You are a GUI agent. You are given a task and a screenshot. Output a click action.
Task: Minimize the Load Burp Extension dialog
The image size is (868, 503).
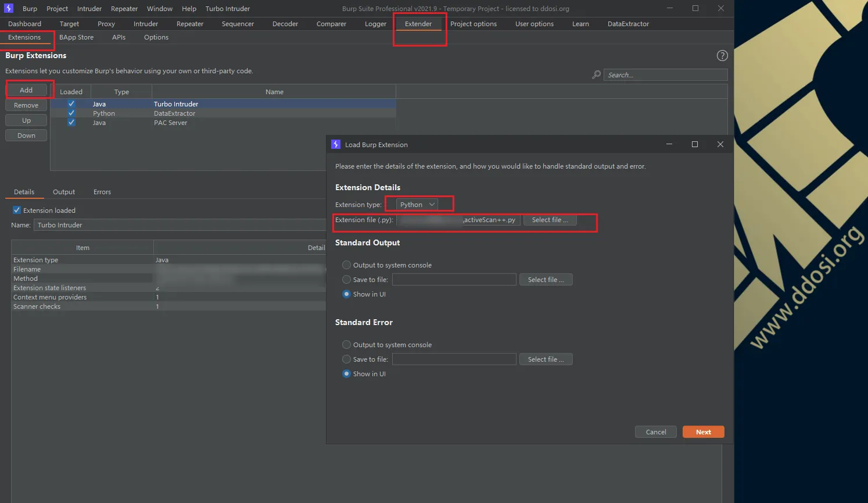(x=669, y=144)
